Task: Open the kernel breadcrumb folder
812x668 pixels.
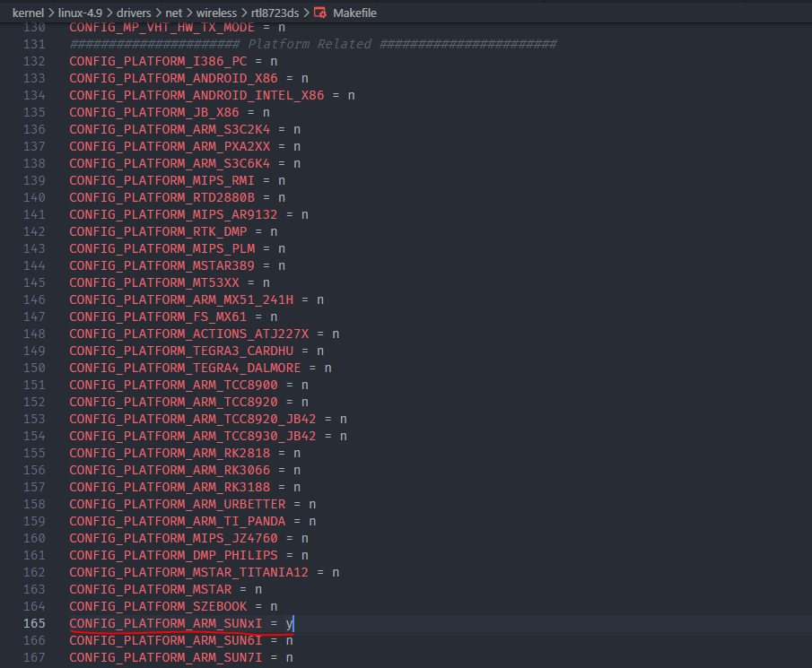Action: click(x=29, y=13)
